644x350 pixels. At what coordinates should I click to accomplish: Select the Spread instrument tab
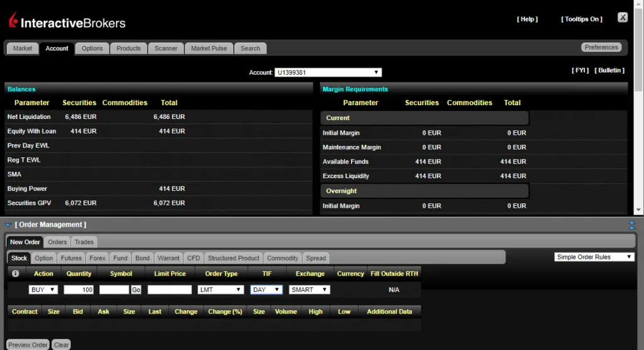click(316, 258)
